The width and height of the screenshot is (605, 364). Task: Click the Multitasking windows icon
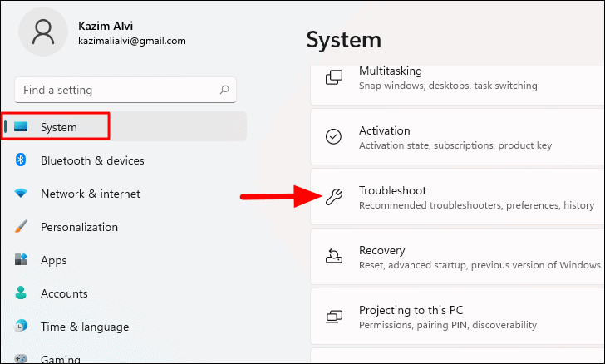pyautogui.click(x=334, y=77)
